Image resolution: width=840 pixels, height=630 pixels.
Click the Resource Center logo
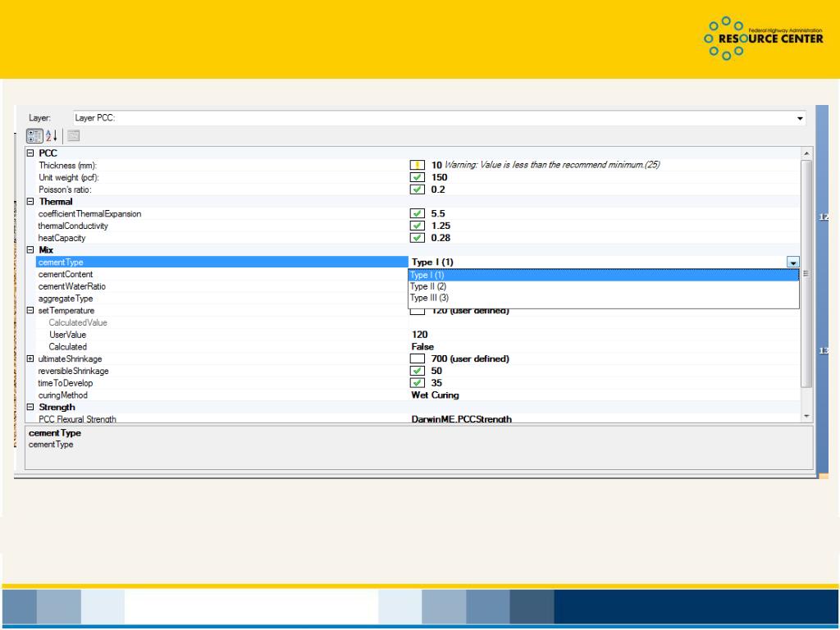point(764,38)
